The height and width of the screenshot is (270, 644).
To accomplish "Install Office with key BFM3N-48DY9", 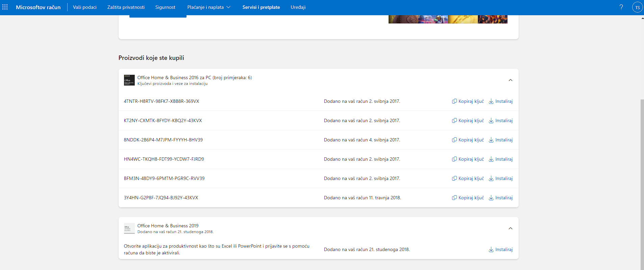I will coord(501,178).
